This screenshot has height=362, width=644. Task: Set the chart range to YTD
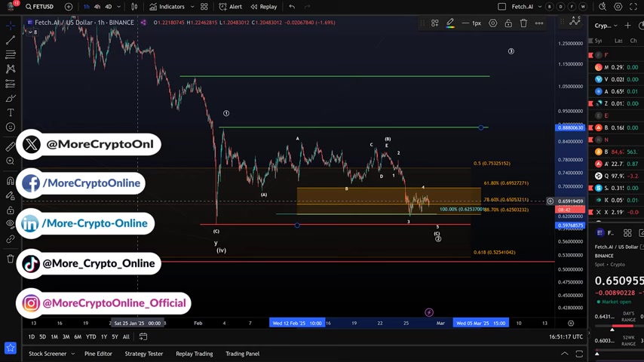tap(90, 336)
